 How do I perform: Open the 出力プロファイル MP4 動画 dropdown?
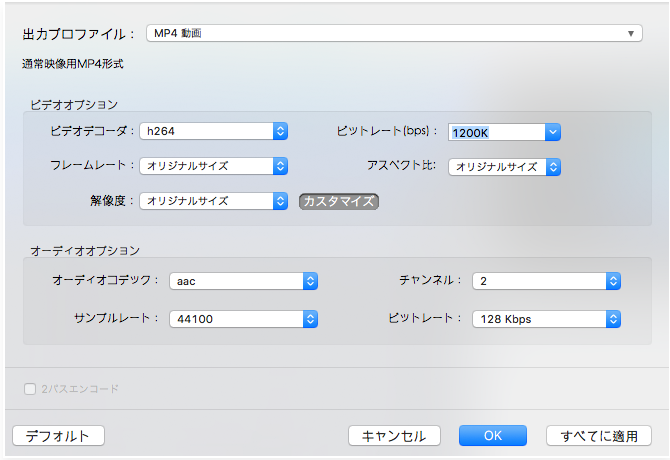click(x=393, y=34)
